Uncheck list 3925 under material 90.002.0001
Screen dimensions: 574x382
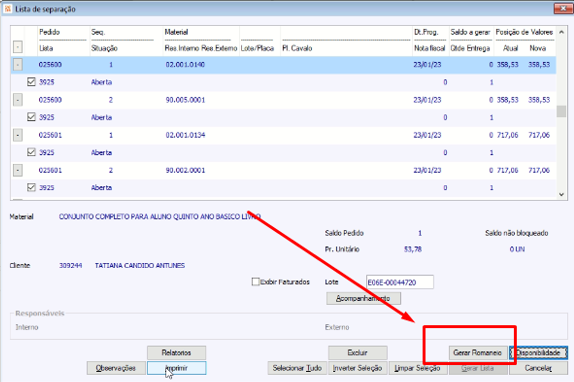click(x=31, y=187)
